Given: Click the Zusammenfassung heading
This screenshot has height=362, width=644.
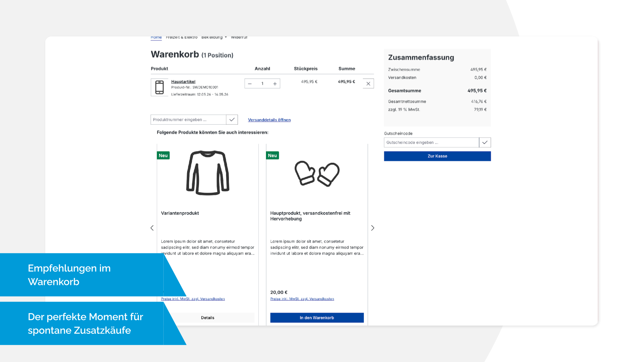Looking at the screenshot, I should pyautogui.click(x=421, y=57).
